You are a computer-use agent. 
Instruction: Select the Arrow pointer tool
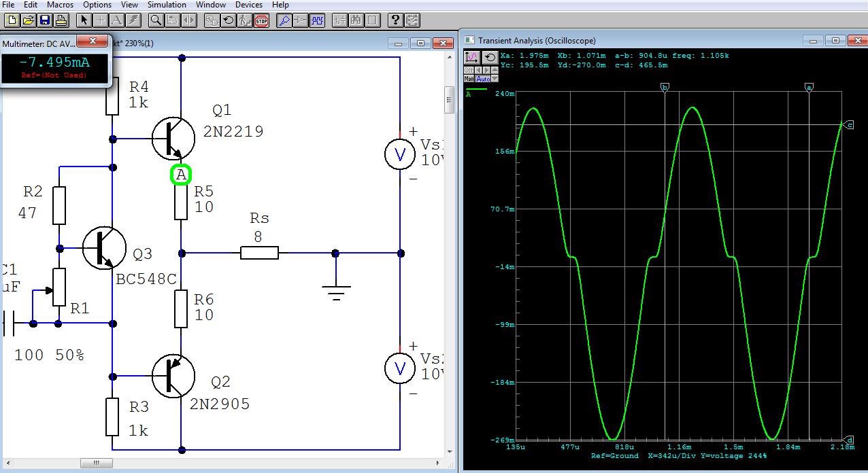tap(83, 20)
